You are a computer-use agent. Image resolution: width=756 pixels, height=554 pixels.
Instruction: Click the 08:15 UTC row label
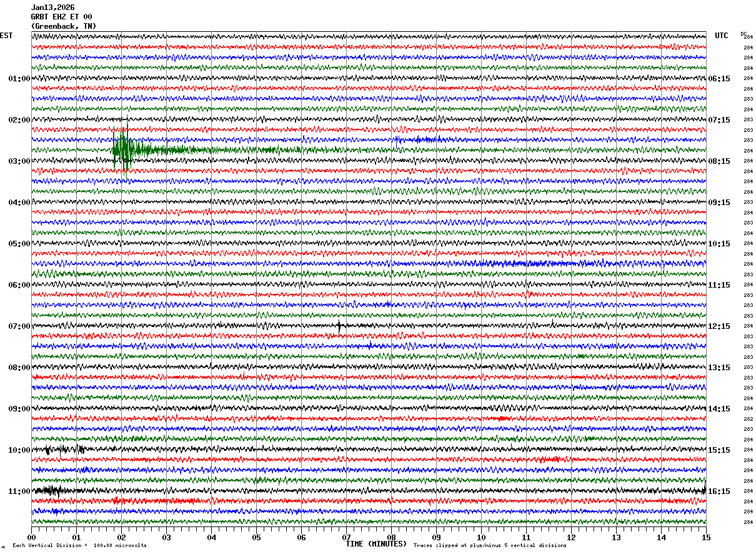(719, 161)
